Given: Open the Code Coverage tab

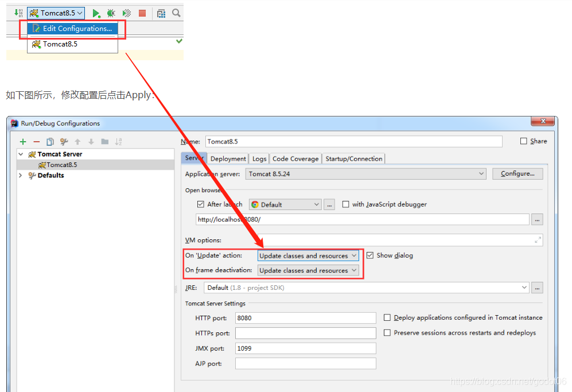Looking at the screenshot, I should tap(295, 159).
